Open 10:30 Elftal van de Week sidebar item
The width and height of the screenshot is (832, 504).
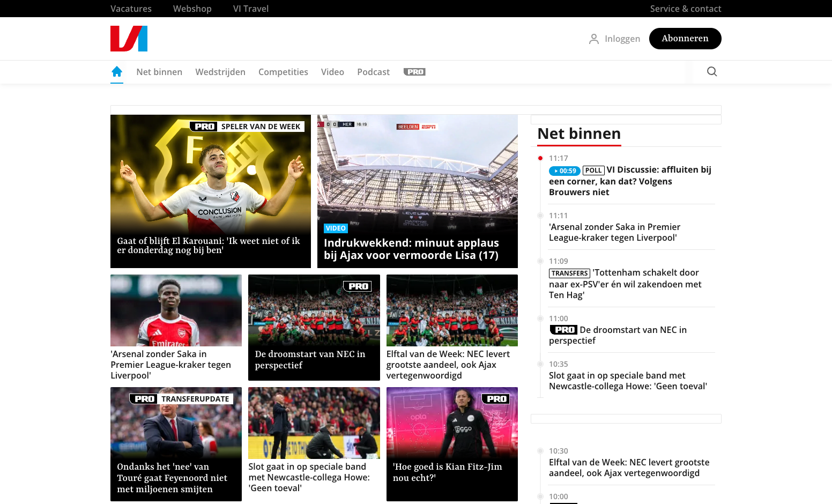(x=629, y=468)
